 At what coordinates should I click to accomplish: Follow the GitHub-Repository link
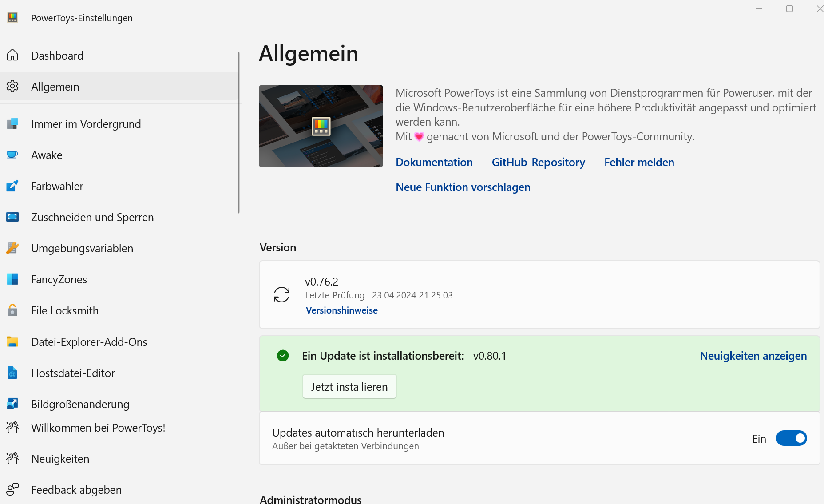[538, 163]
